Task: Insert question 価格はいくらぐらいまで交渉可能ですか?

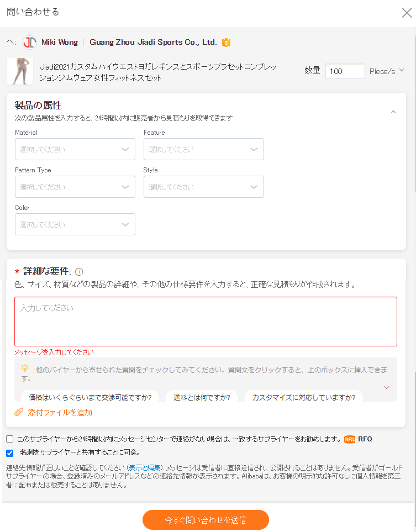Action: tap(90, 397)
